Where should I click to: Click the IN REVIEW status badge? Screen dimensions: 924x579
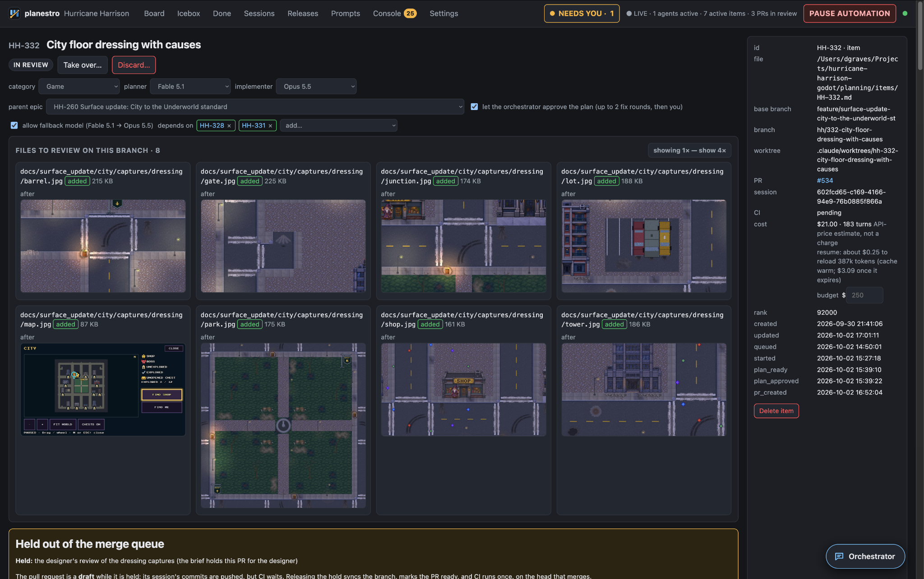[x=31, y=65]
